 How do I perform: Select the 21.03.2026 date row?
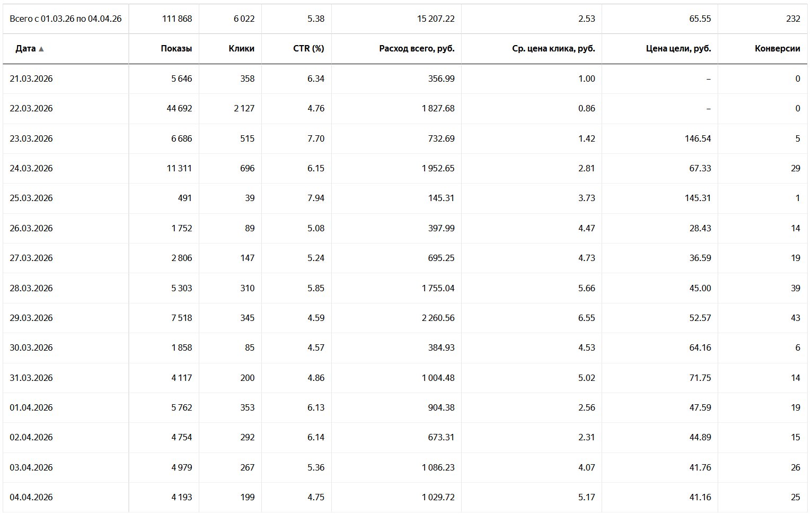[x=405, y=79]
